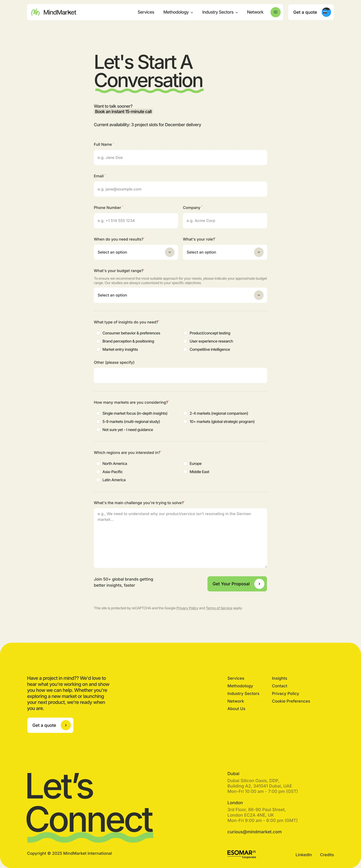
Task: Open the green hamburger menu icon
Action: click(x=276, y=12)
